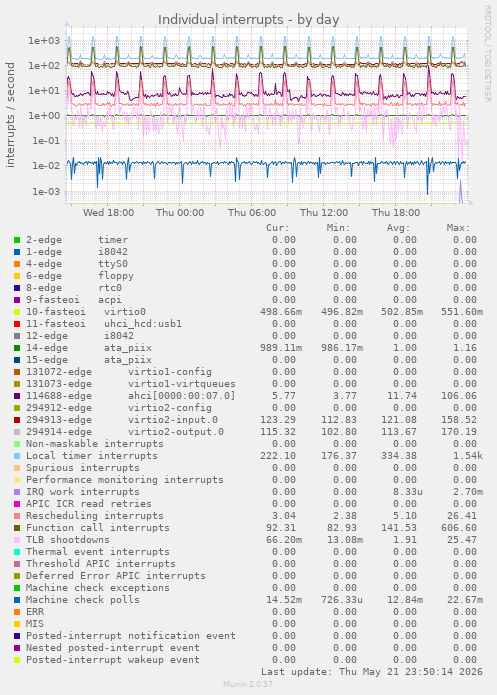The image size is (497, 695).
Task: Click the purple ahci legend color swatch
Action: pyautogui.click(x=17, y=396)
